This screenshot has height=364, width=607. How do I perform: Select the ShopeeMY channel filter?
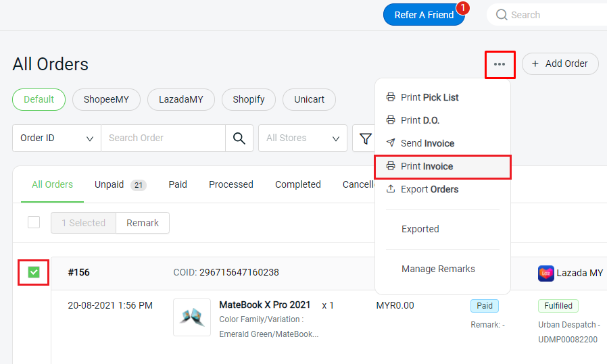pyautogui.click(x=106, y=99)
